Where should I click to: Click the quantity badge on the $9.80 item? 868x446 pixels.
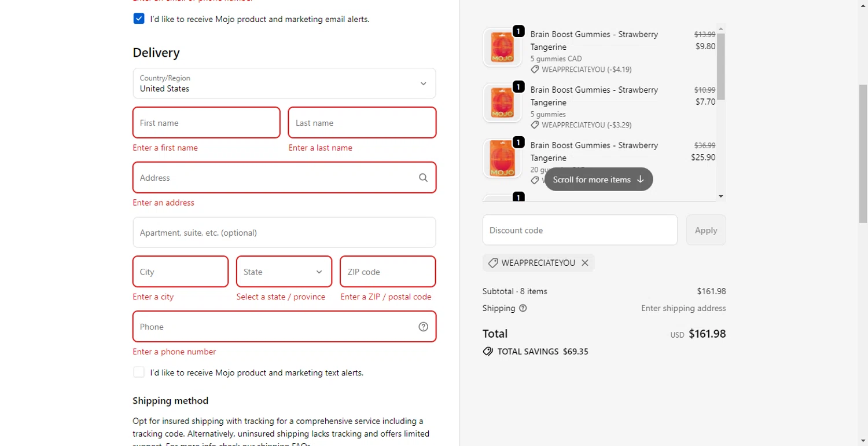(518, 31)
